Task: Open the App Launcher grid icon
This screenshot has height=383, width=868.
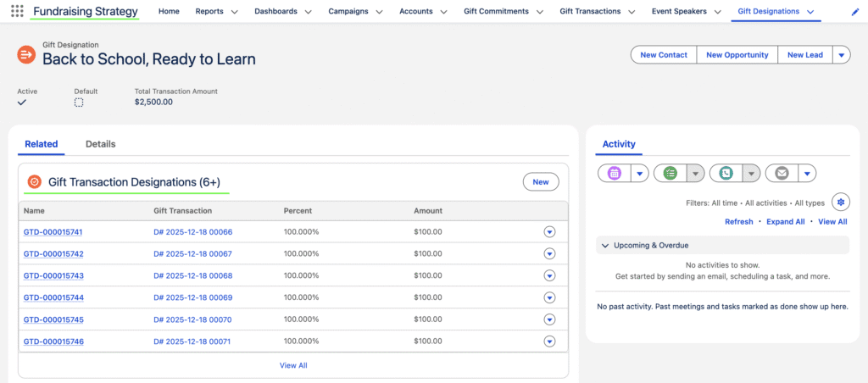Action: pyautogui.click(x=17, y=12)
